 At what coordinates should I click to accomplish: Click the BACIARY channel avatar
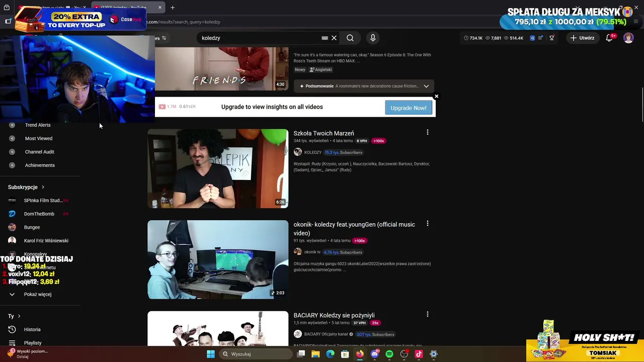[x=298, y=334]
